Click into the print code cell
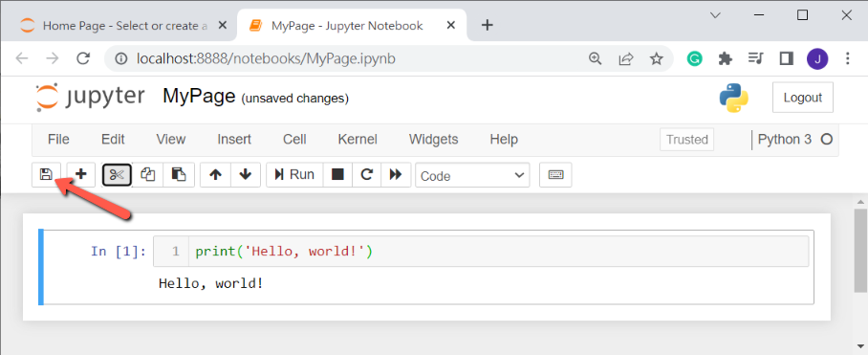The image size is (868, 355). click(x=498, y=252)
